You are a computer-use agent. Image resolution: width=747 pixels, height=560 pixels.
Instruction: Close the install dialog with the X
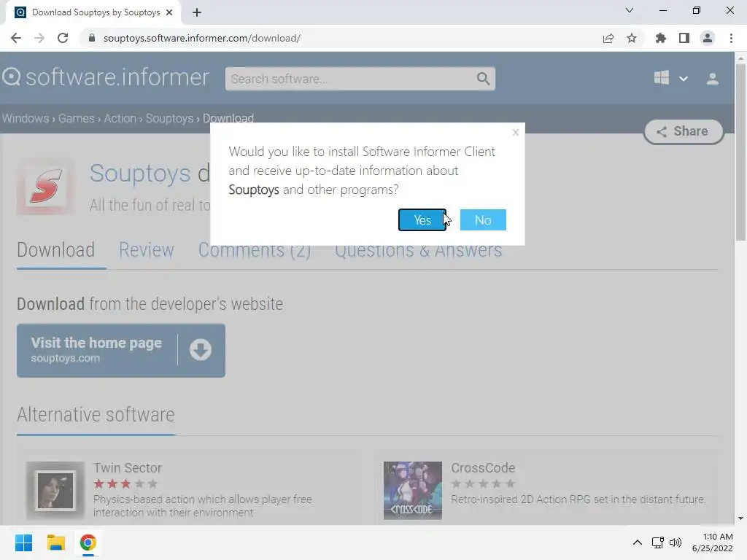515,133
